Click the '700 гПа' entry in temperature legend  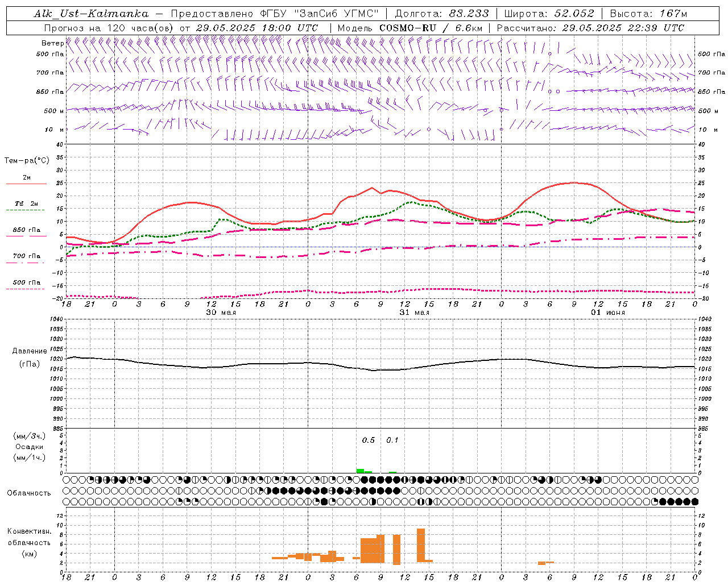(27, 256)
